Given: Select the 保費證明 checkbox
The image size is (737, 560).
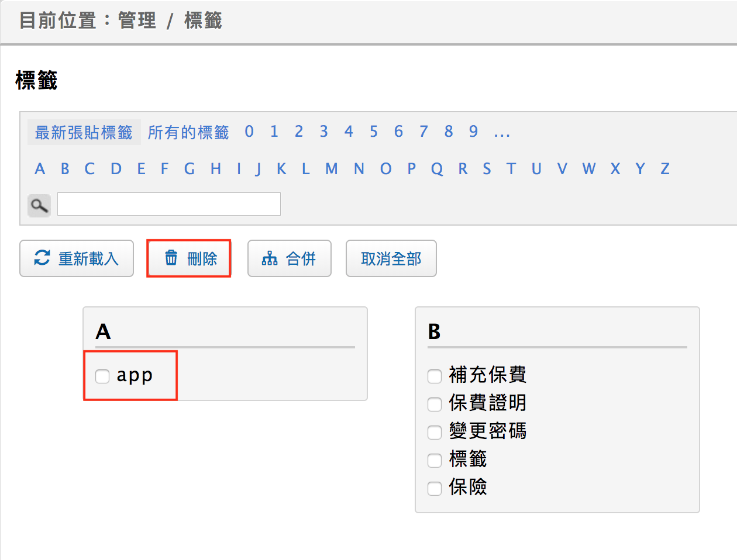Looking at the screenshot, I should point(435,405).
